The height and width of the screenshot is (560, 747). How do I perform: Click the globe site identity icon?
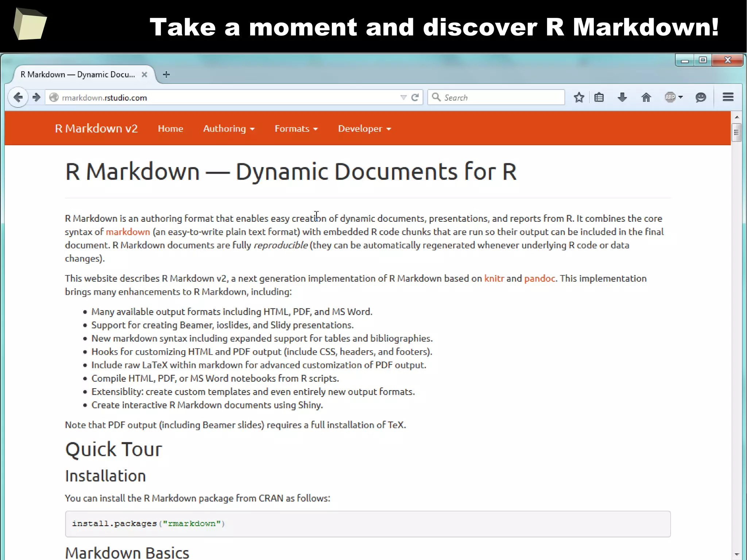coord(54,97)
